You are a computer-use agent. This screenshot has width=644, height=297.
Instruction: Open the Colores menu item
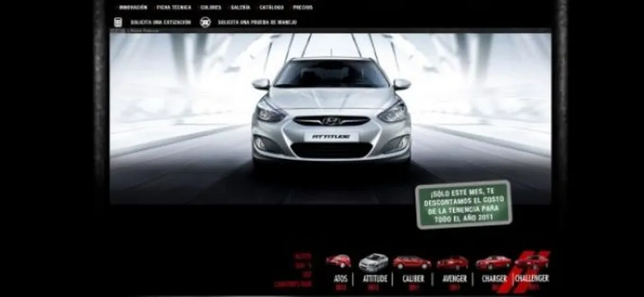coord(211,7)
